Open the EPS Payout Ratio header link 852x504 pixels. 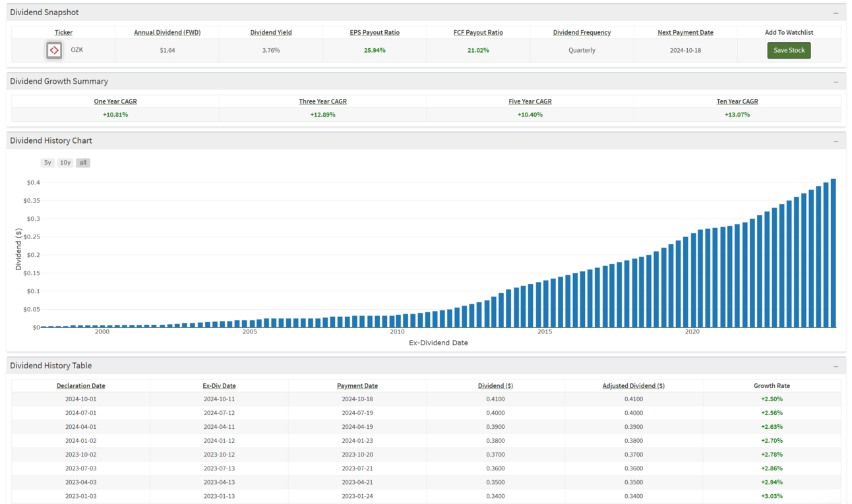375,32
